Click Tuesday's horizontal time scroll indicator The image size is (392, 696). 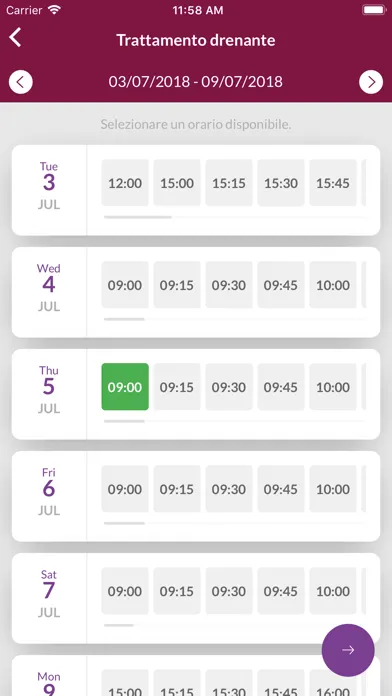tap(138, 218)
